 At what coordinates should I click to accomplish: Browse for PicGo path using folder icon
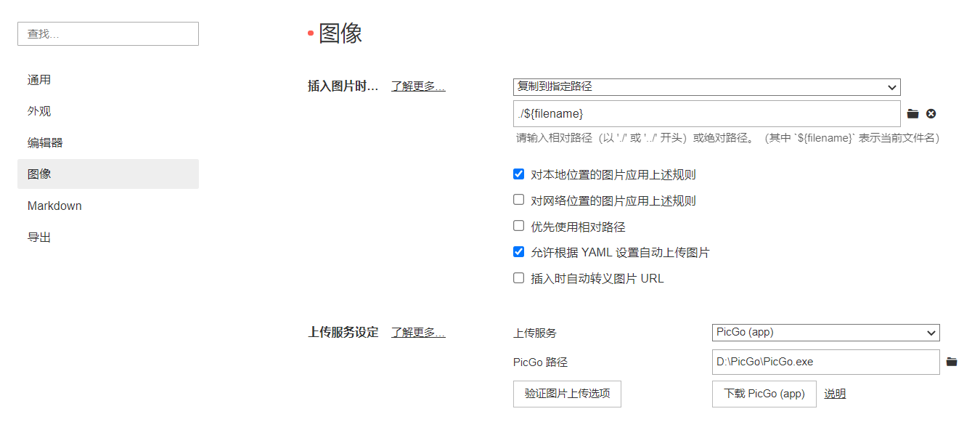[952, 362]
